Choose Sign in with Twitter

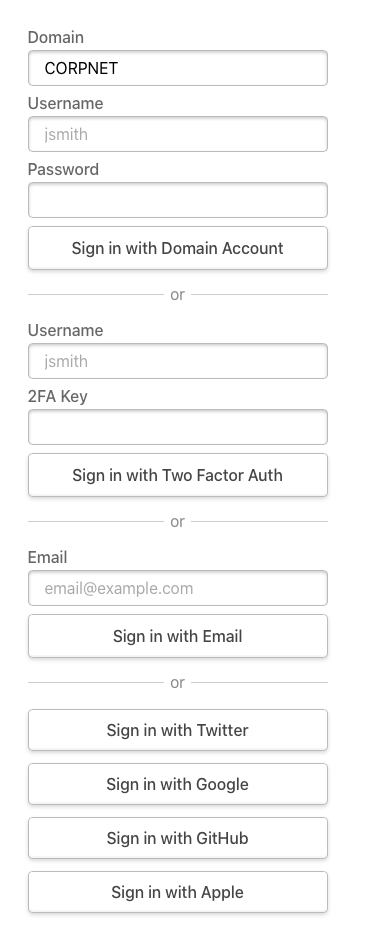[x=177, y=730]
